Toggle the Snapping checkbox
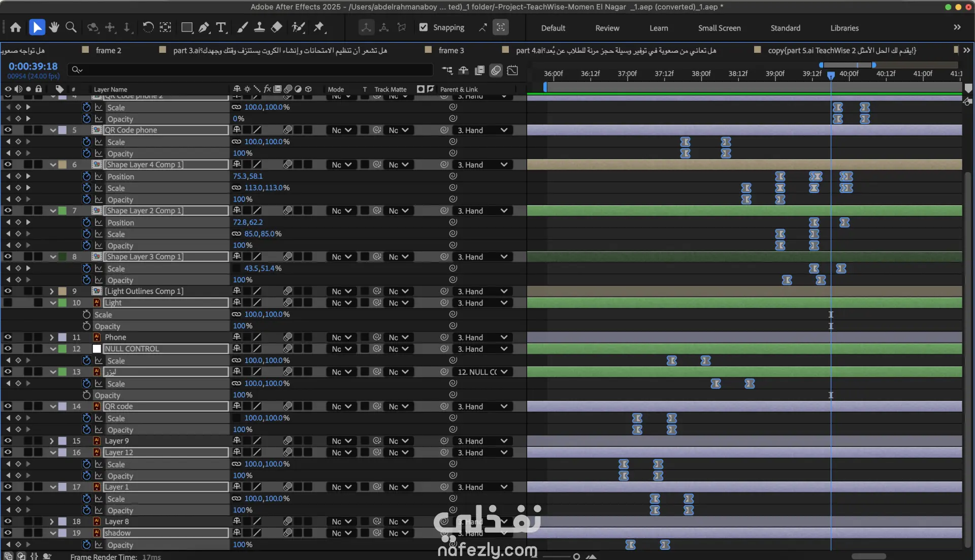Screen dimensions: 975x560 tap(424, 27)
